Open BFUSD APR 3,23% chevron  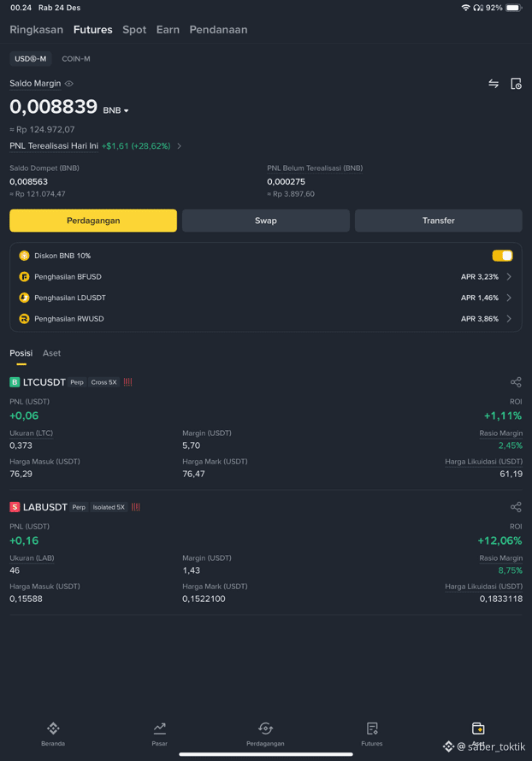pos(509,277)
